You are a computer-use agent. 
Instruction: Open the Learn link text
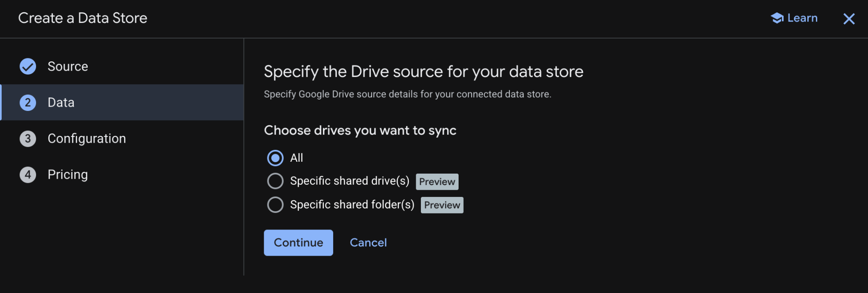point(802,18)
